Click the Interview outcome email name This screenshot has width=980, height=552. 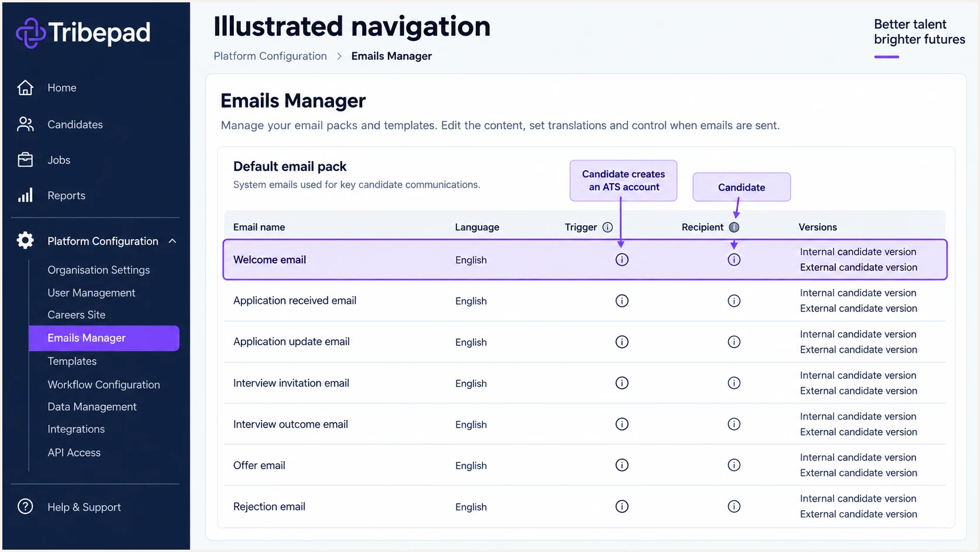click(x=291, y=424)
